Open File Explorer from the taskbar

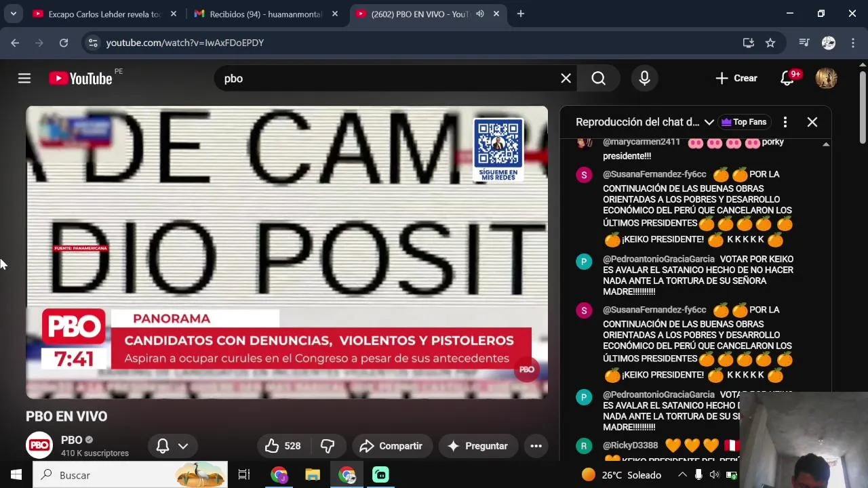tap(313, 475)
